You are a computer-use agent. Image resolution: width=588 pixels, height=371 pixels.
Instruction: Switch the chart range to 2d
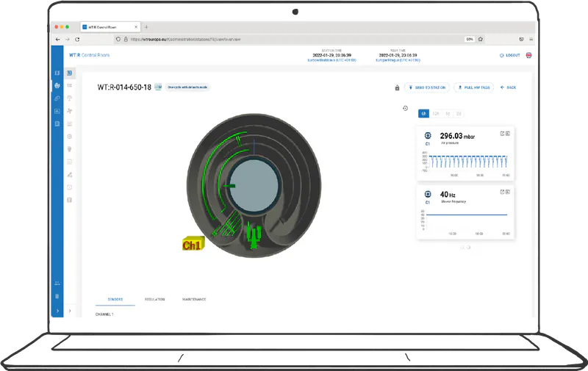tap(459, 113)
